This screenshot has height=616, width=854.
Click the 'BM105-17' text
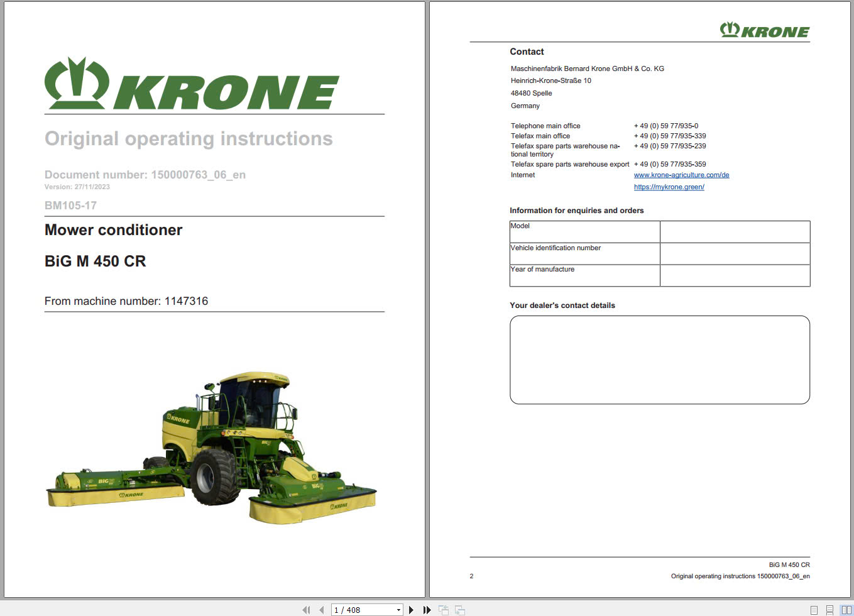[x=70, y=206]
